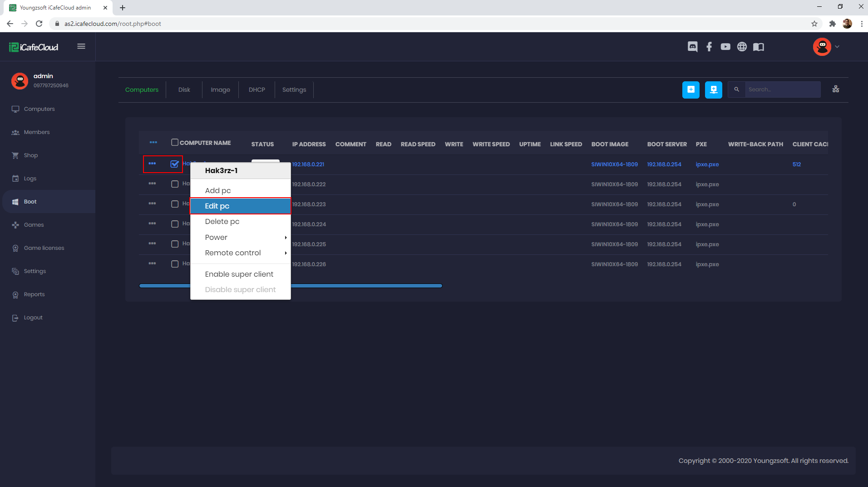868x487 pixels.
Task: Click the Facebook icon in the header
Action: pos(709,46)
